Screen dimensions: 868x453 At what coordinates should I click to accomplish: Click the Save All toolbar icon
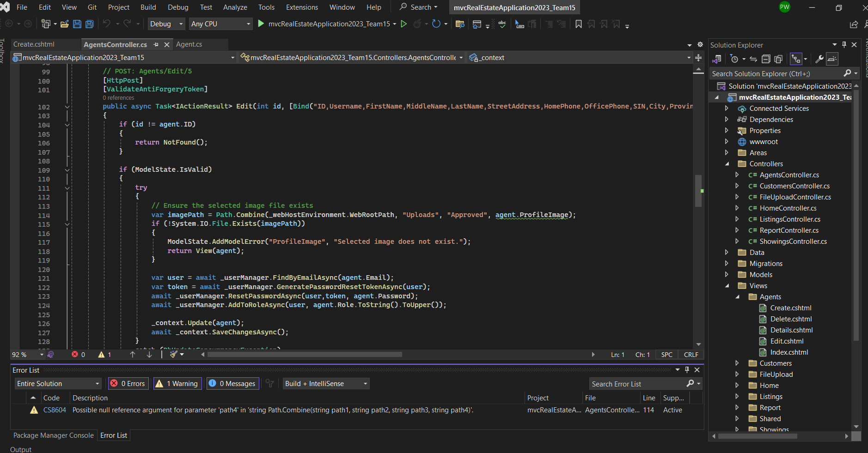click(x=90, y=24)
